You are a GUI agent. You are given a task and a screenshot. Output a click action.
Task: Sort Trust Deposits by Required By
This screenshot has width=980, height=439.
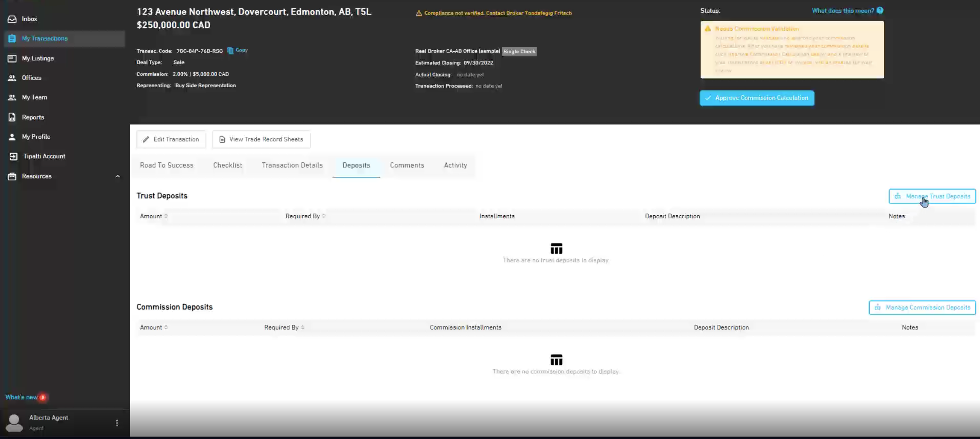(x=306, y=216)
